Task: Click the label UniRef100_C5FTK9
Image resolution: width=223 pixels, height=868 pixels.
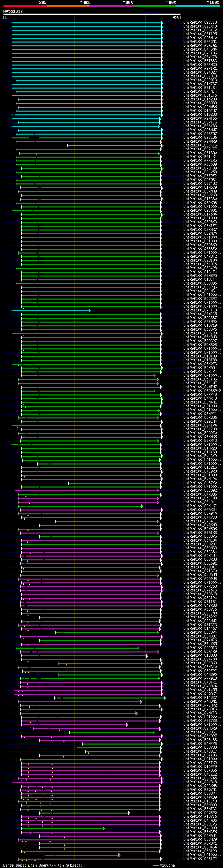Action: pos(200,763)
